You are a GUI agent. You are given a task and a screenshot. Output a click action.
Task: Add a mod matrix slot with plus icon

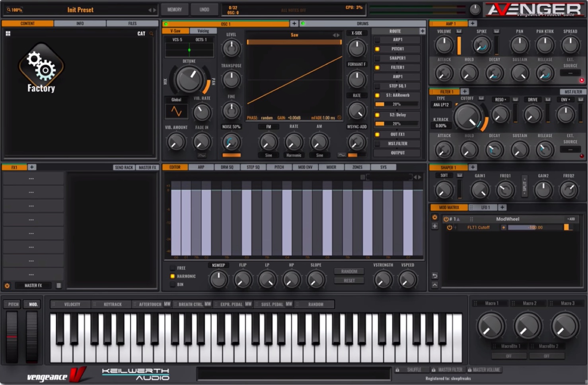(x=434, y=226)
